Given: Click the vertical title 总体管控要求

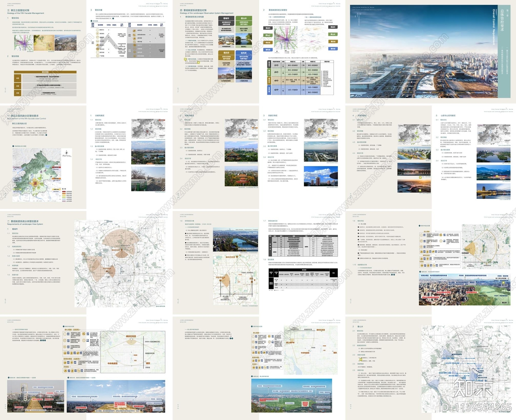Looking at the screenshot, I should click(x=502, y=20).
